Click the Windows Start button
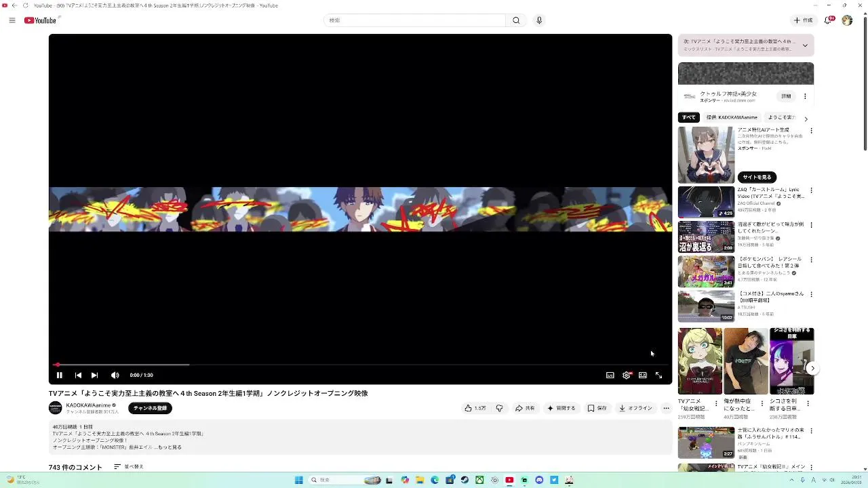The width and height of the screenshot is (868, 488). [x=298, y=480]
